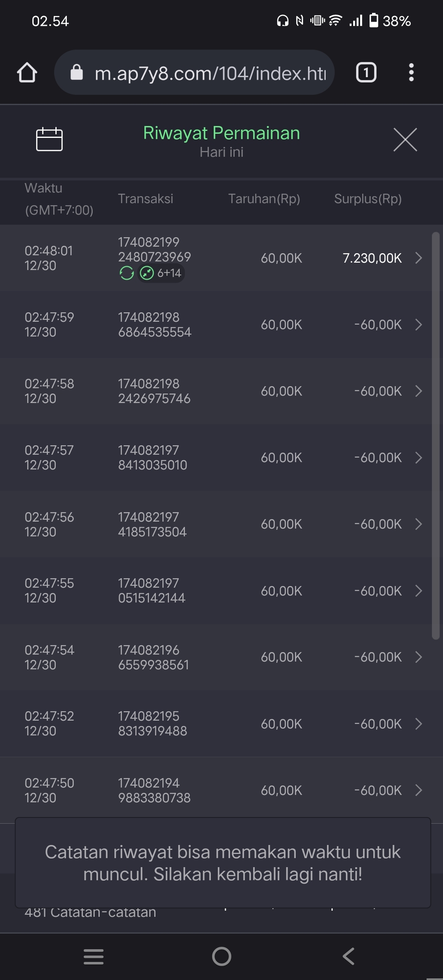Open the Android recent apps button
The image size is (443, 980).
pyautogui.click(x=94, y=957)
